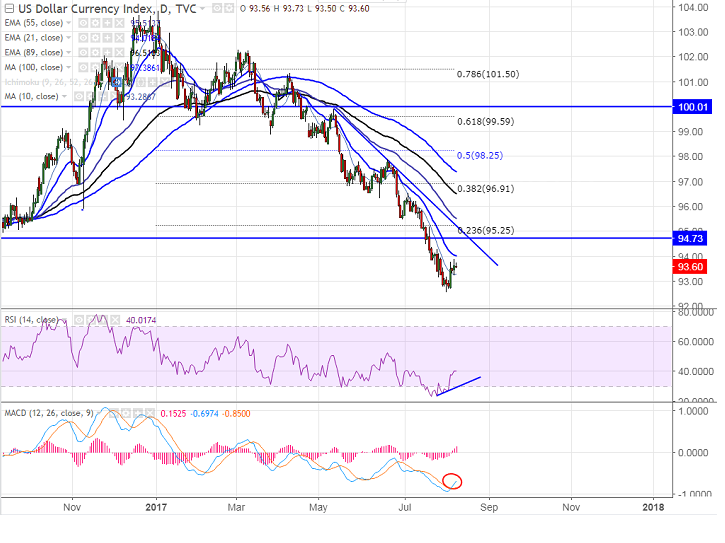
Task: Open the MA (100, close) settings gear
Action: [95, 68]
